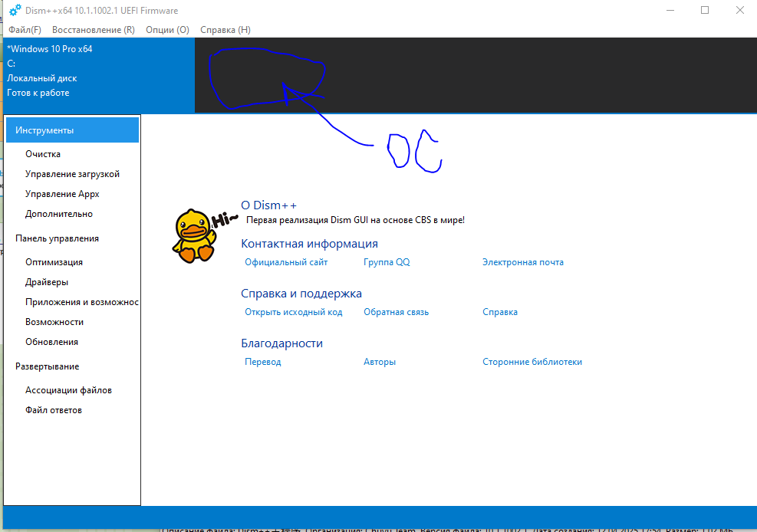Open Возможности in the sidebar
Image resolution: width=757 pixels, height=532 pixels.
tap(54, 322)
